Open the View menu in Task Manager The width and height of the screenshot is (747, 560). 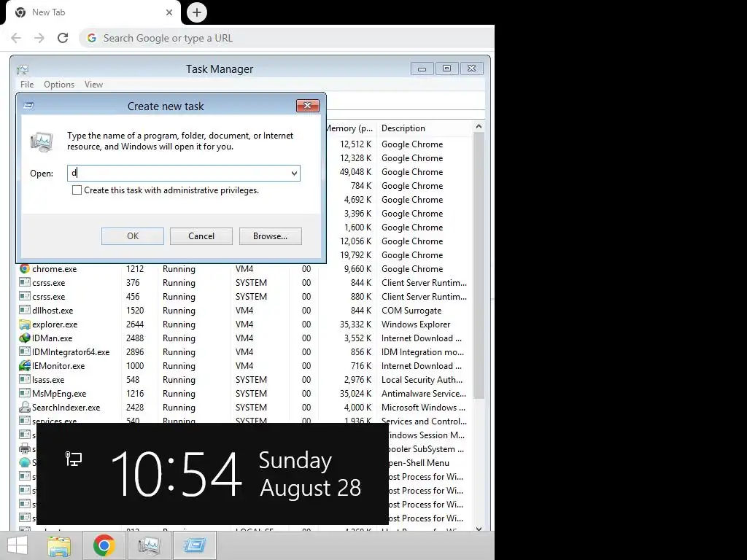click(x=93, y=85)
